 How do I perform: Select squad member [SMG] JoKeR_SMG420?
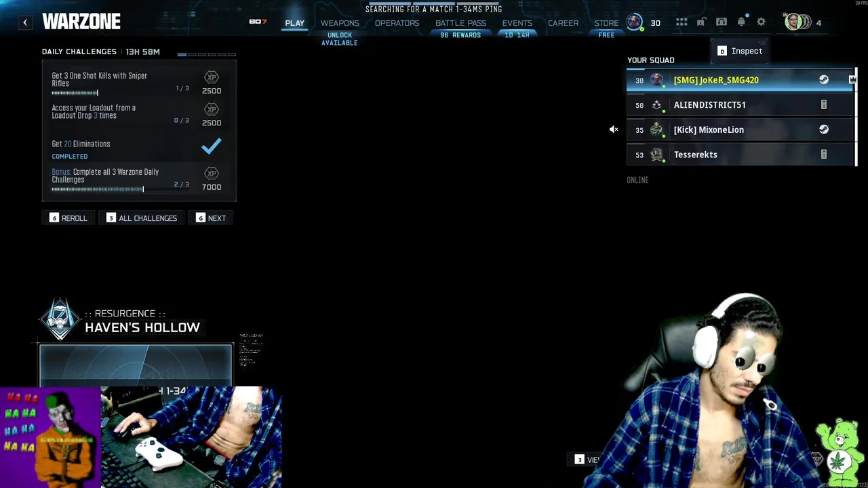coord(741,80)
